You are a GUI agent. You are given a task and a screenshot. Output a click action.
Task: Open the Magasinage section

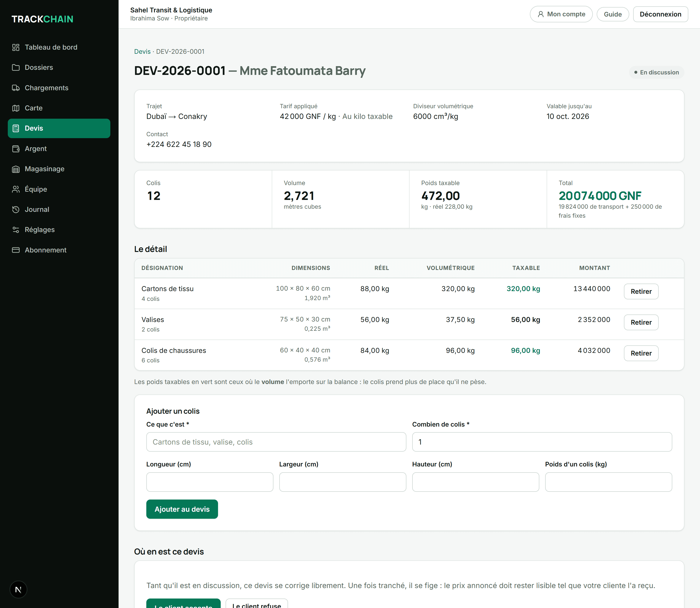[59, 169]
